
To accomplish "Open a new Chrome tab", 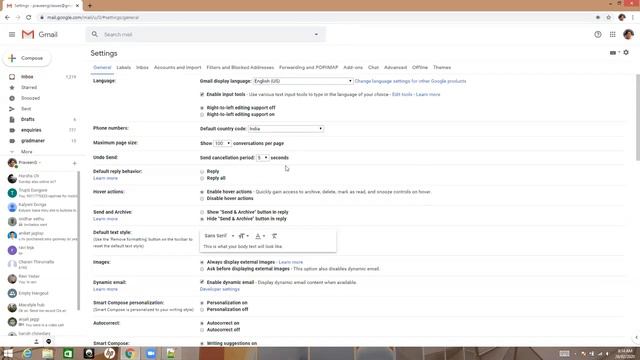I will coord(90,6).
